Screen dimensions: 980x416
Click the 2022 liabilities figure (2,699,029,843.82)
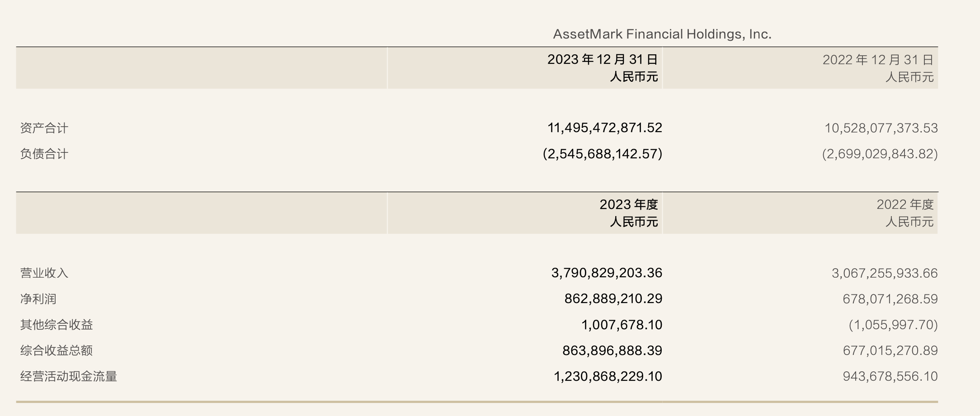[x=880, y=154]
